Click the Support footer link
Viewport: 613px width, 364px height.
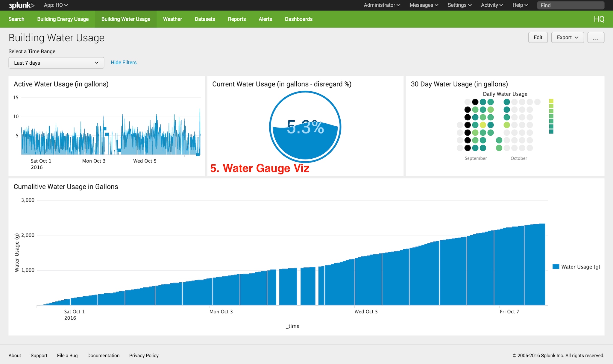coord(39,356)
